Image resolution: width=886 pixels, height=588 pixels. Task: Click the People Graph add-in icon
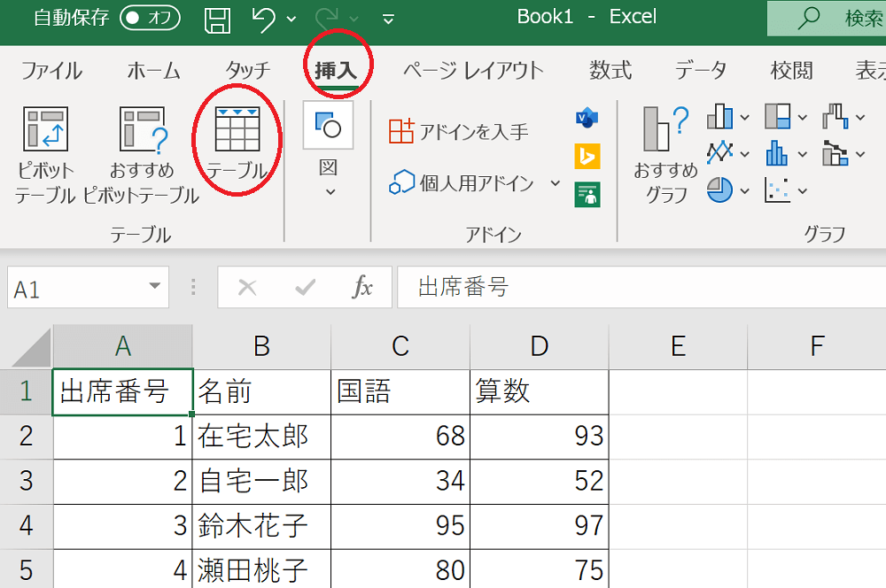587,193
